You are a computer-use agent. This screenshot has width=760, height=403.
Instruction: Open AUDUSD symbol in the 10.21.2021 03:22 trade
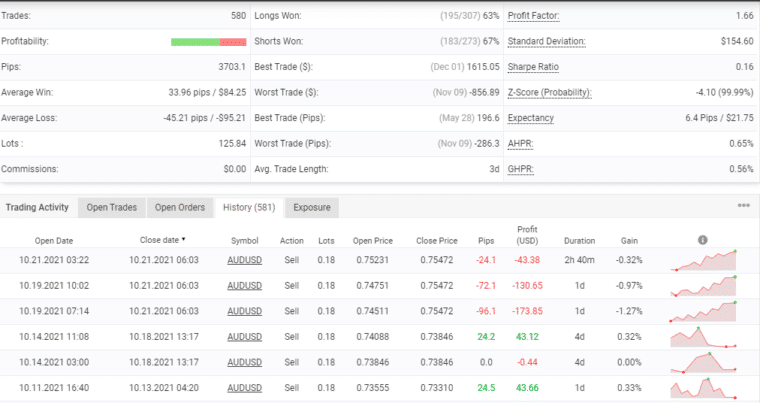tap(244, 260)
